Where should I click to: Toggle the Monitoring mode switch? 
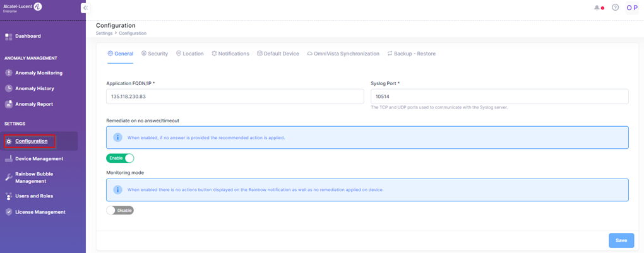(x=120, y=210)
